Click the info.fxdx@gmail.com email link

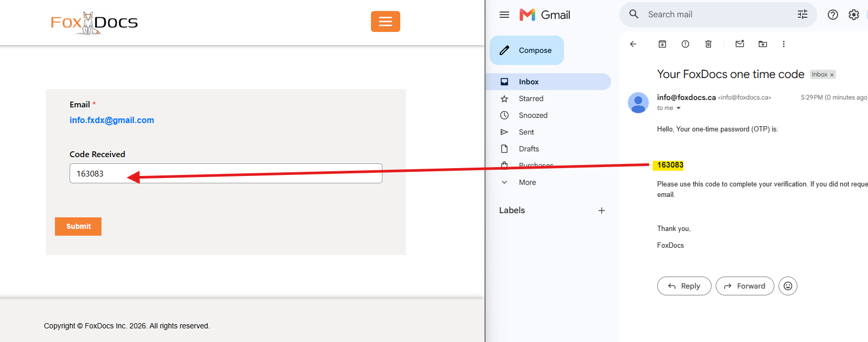[112, 120]
